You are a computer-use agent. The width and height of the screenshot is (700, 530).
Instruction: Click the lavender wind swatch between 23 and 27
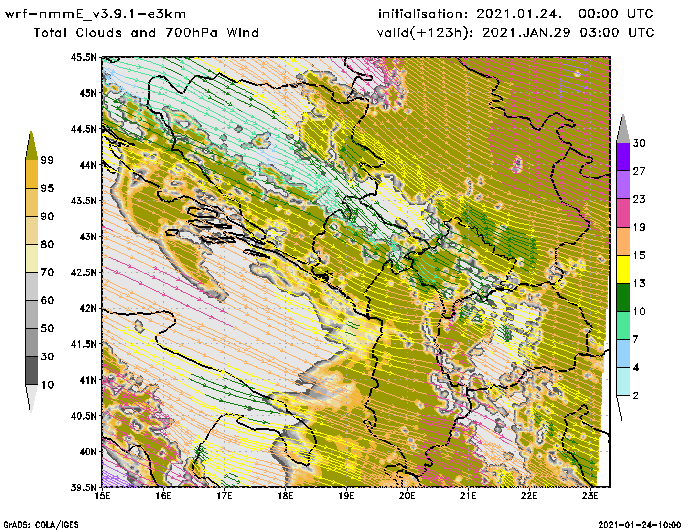click(x=623, y=185)
